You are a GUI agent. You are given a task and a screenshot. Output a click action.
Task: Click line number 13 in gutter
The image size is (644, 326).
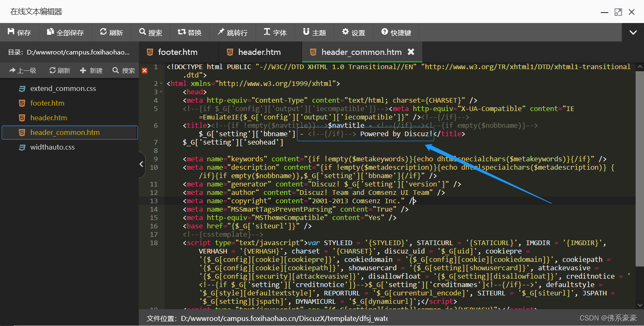pos(154,201)
